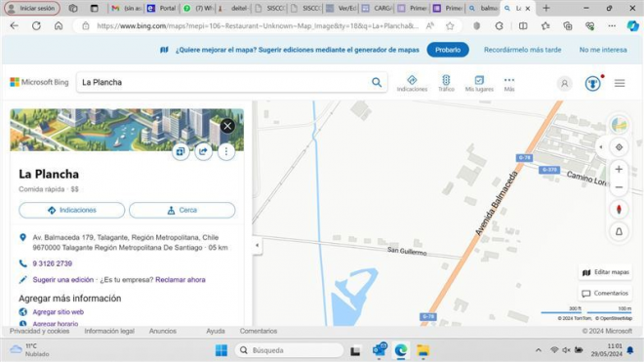644x362 pixels.
Task: Click Editar mapas button
Action: point(606,272)
